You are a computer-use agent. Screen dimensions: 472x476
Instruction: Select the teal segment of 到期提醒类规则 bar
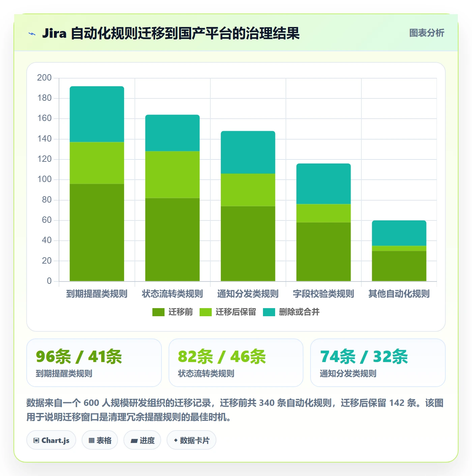coord(97,114)
